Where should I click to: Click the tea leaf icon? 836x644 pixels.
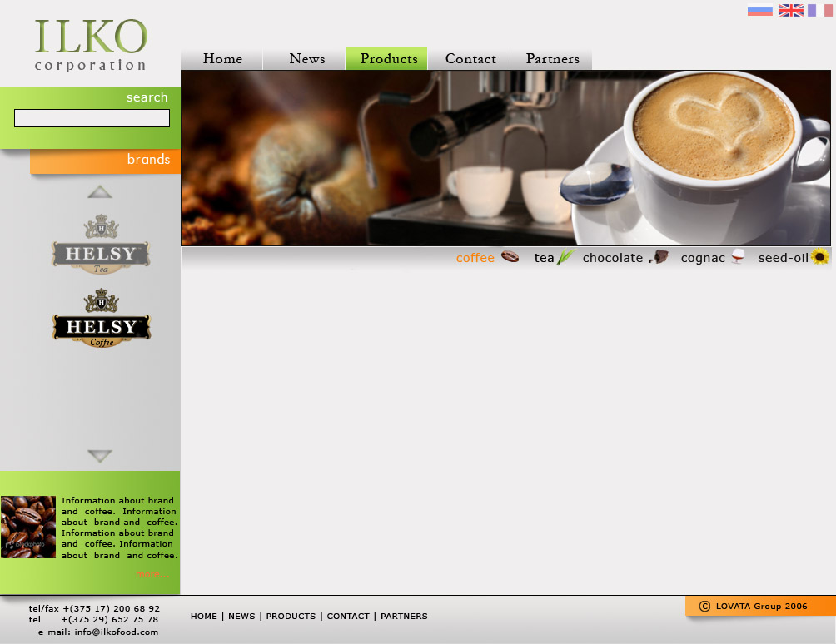pyautogui.click(x=564, y=256)
